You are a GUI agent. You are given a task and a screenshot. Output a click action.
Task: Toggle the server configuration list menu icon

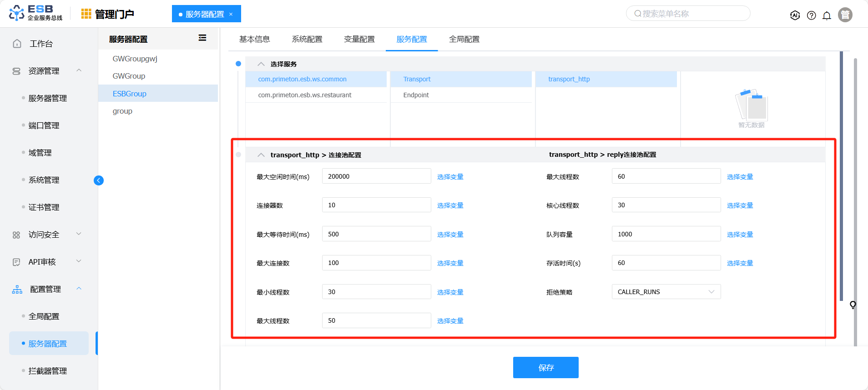[x=202, y=38]
